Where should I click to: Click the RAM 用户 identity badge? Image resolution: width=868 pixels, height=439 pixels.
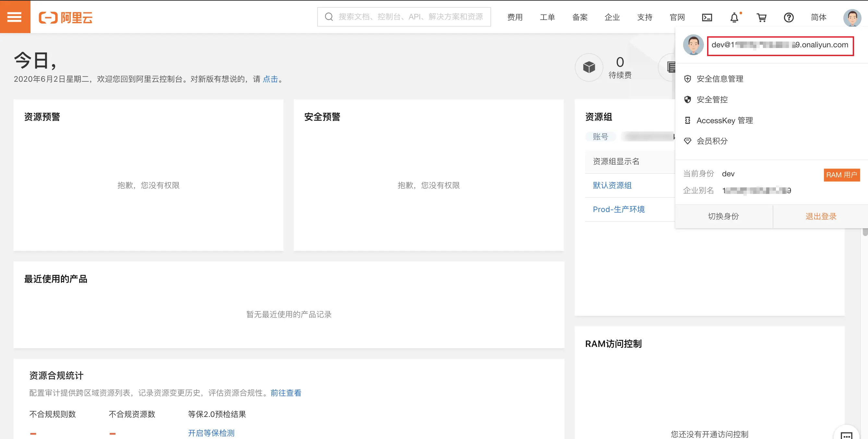841,175
